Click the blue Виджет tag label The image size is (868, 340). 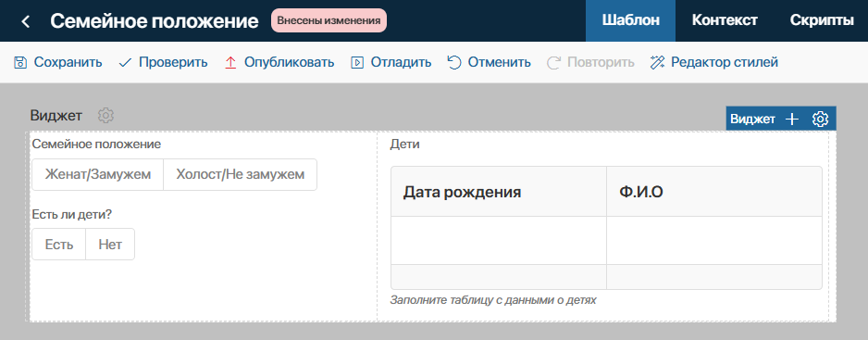(752, 119)
